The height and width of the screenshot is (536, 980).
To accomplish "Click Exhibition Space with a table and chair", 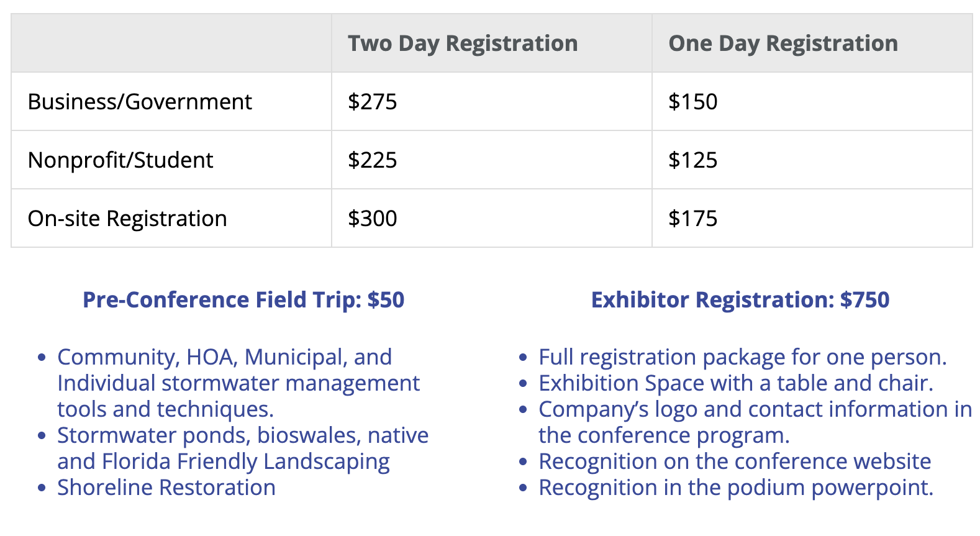I will pyautogui.click(x=736, y=383).
